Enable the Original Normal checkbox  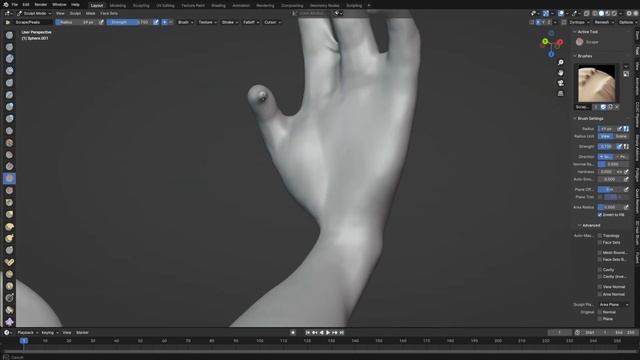tap(600, 312)
